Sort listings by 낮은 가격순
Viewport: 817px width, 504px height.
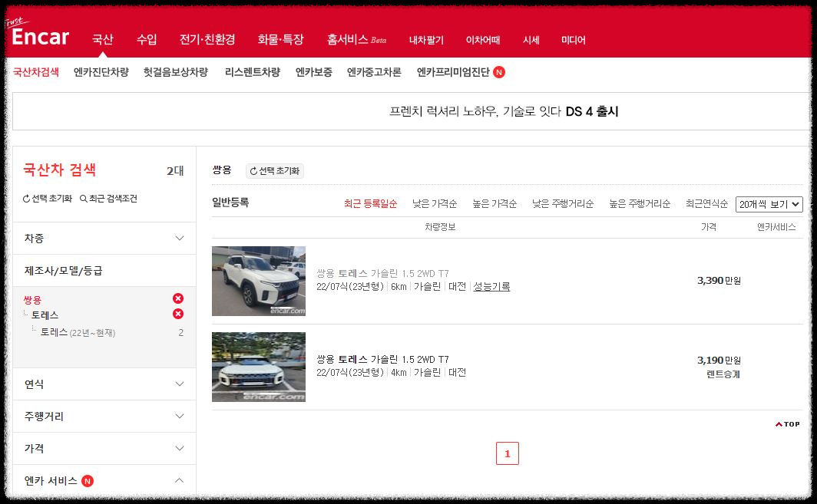tap(435, 203)
